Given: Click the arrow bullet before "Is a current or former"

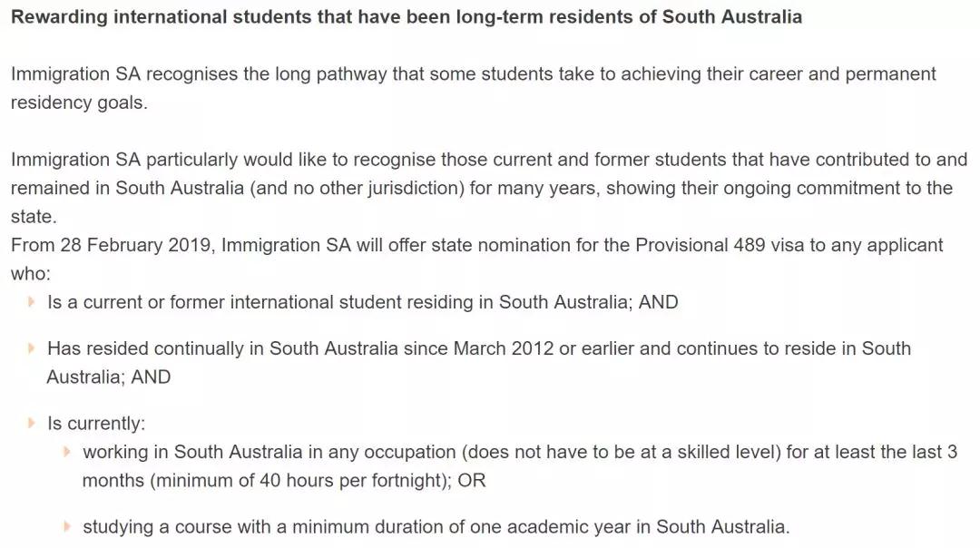Looking at the screenshot, I should (x=33, y=302).
